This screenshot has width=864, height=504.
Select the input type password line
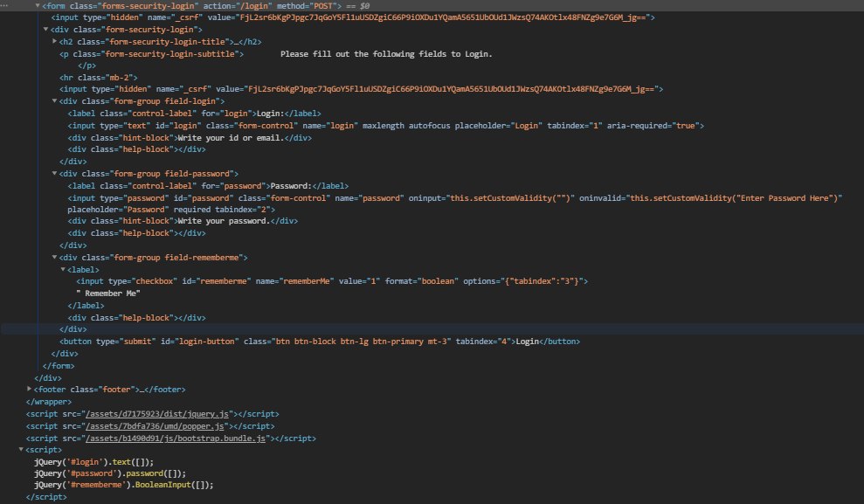(x=454, y=198)
